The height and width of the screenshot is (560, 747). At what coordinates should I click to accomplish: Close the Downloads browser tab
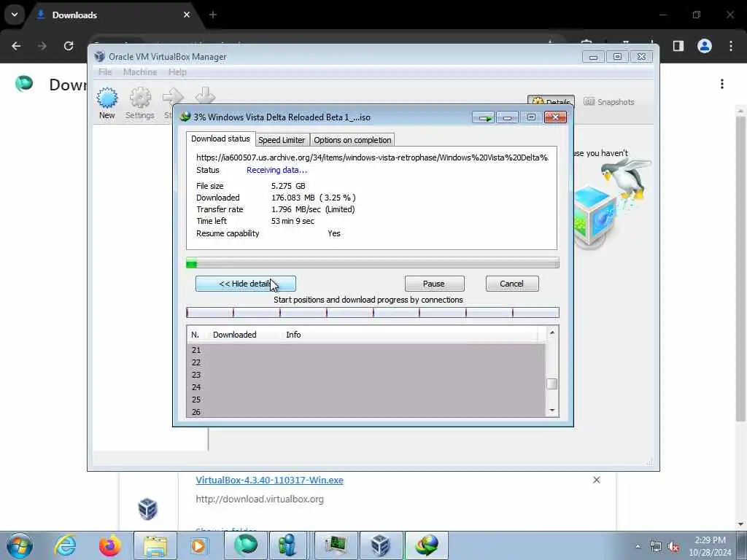tap(187, 15)
